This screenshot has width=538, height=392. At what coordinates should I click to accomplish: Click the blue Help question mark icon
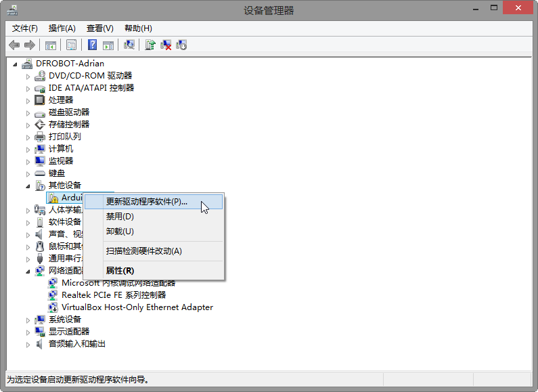pyautogui.click(x=92, y=45)
